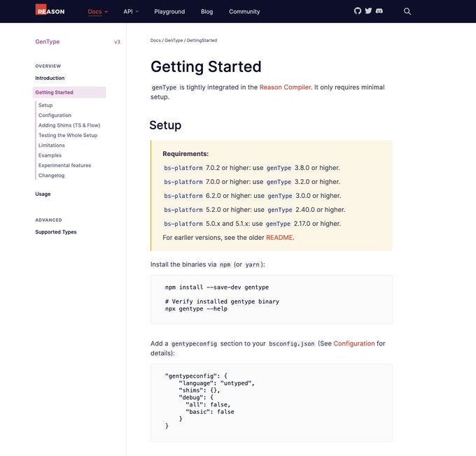Image resolution: width=476 pixels, height=456 pixels.
Task: Open the Community page
Action: point(244,11)
